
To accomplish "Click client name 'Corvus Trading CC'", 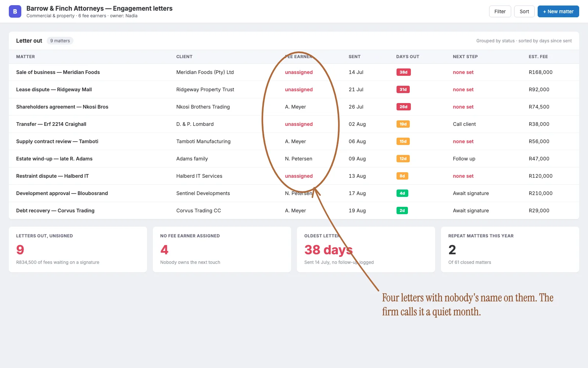I will point(198,210).
